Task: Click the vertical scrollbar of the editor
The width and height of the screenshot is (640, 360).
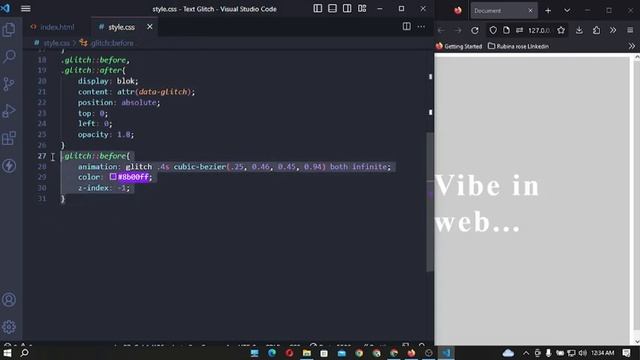Action: [430, 202]
